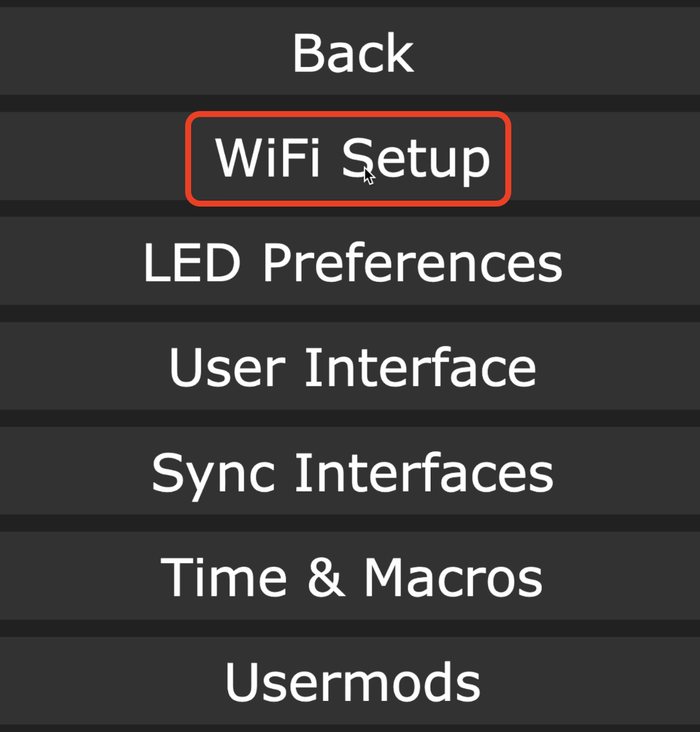This screenshot has width=700, height=732.
Task: Open LED Preferences
Action: (x=352, y=262)
